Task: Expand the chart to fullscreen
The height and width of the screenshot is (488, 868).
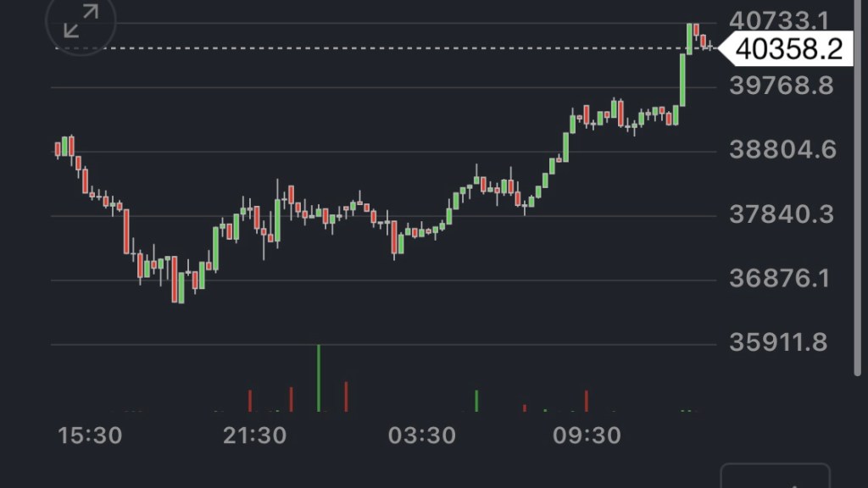Action: click(x=81, y=22)
